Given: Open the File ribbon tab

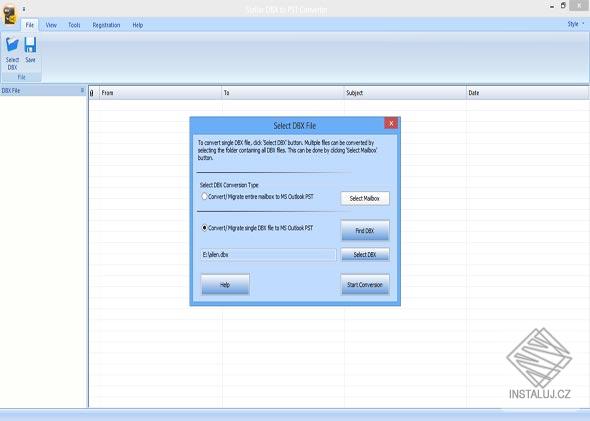Looking at the screenshot, I should (x=30, y=25).
